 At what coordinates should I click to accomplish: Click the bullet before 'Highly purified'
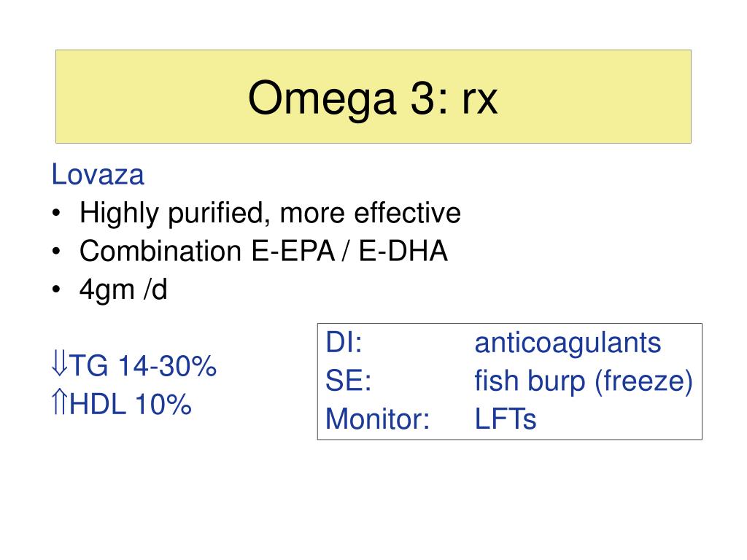pos(56,213)
